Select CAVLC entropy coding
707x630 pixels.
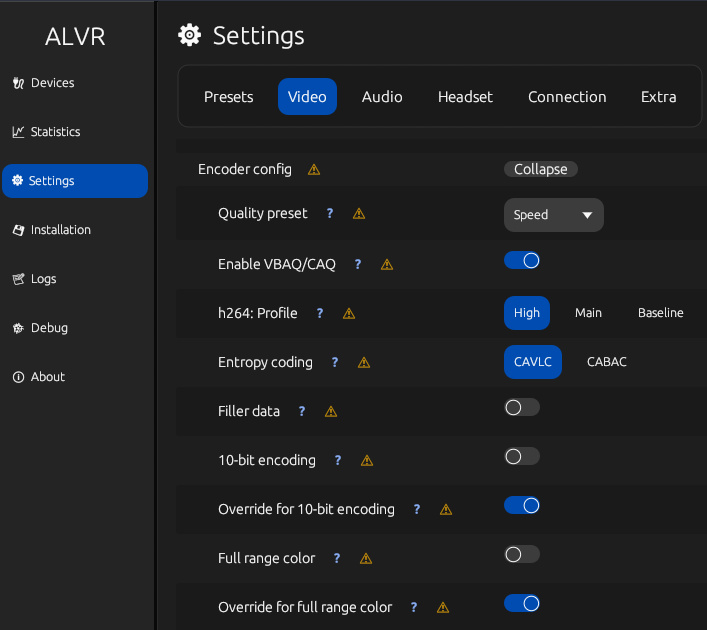(533, 362)
